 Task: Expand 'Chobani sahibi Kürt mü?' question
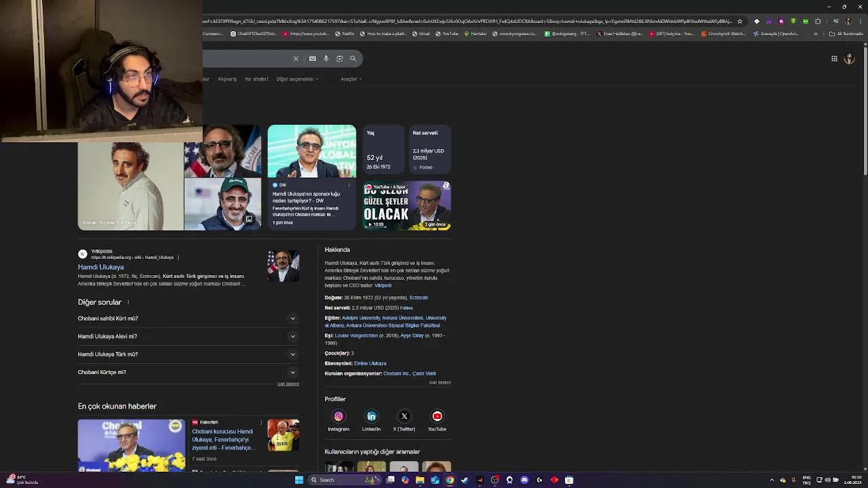188,319
